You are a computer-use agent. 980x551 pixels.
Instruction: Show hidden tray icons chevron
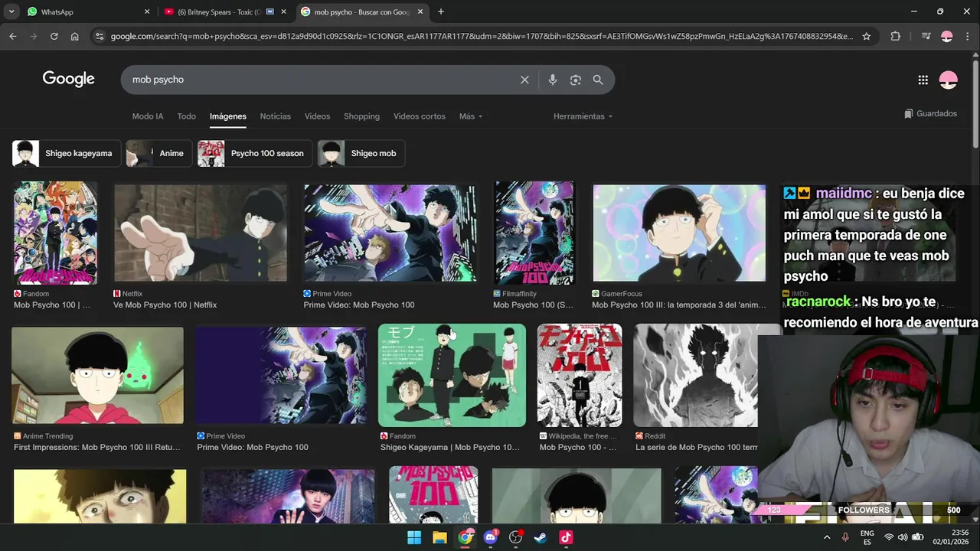(x=827, y=537)
